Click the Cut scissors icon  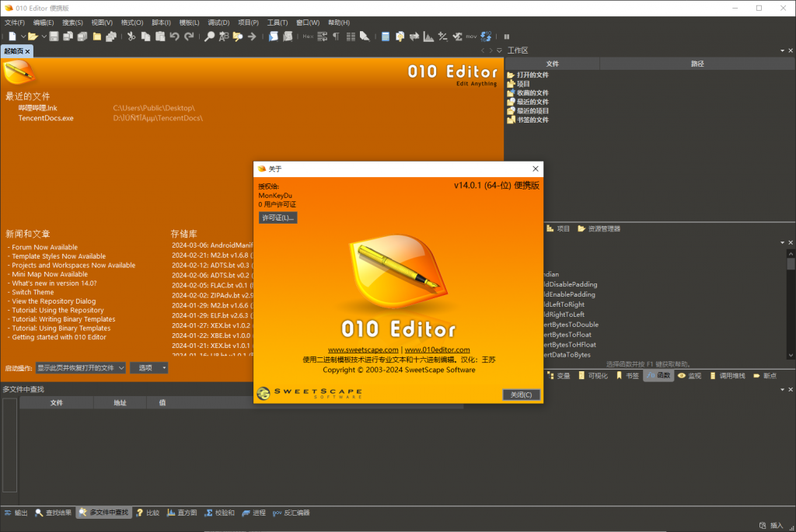(x=131, y=37)
